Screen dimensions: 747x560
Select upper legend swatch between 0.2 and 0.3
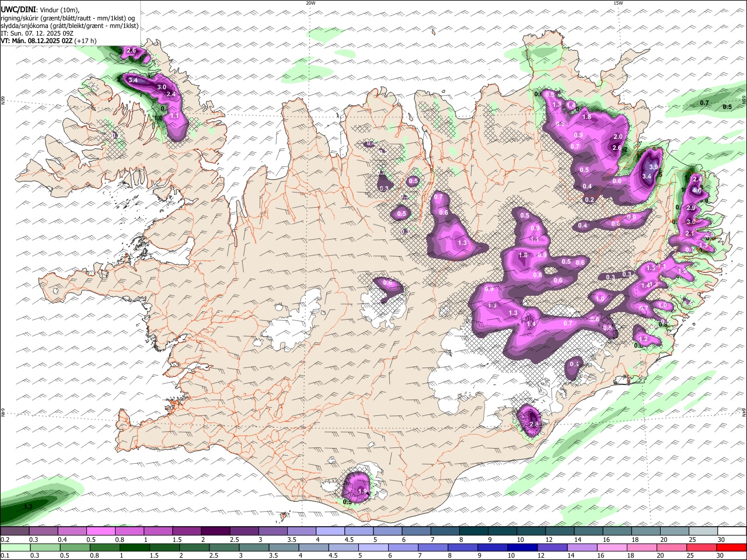(15, 531)
